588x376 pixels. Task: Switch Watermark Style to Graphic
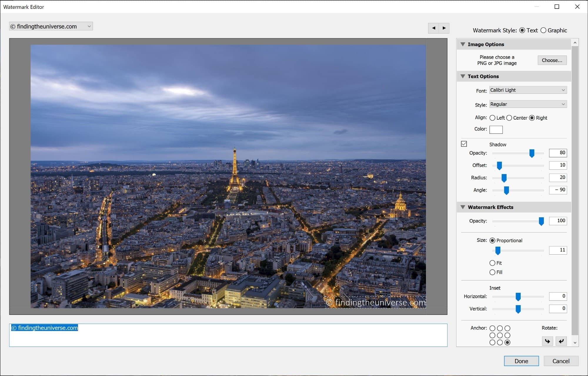[543, 30]
